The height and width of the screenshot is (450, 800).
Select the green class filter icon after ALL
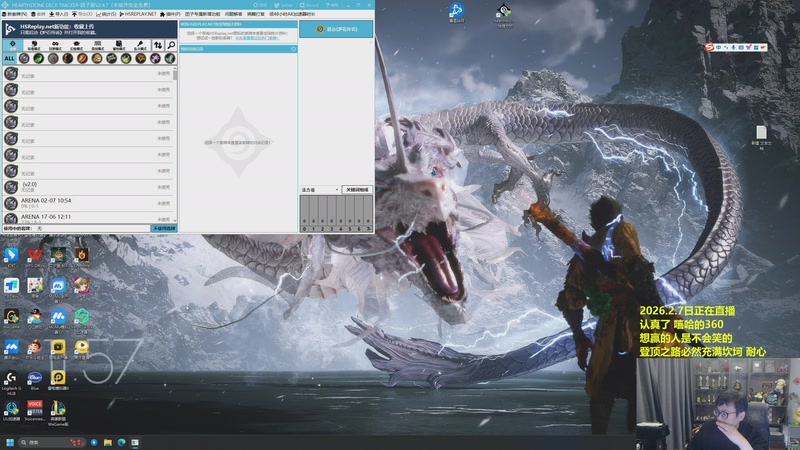(38, 58)
